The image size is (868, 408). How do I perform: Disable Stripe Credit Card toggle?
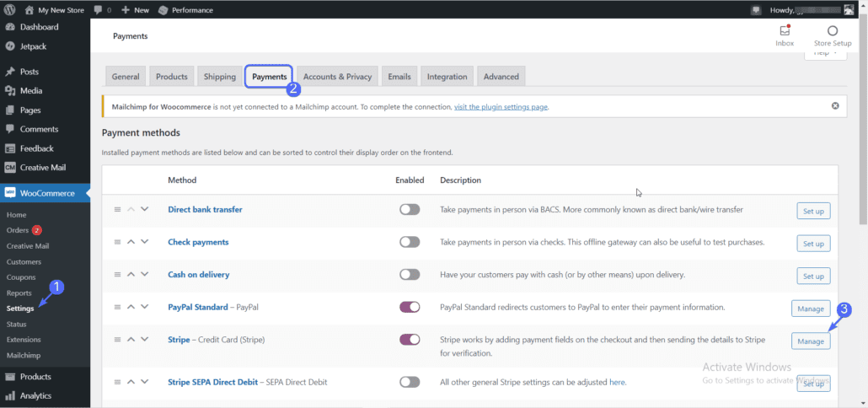410,340
